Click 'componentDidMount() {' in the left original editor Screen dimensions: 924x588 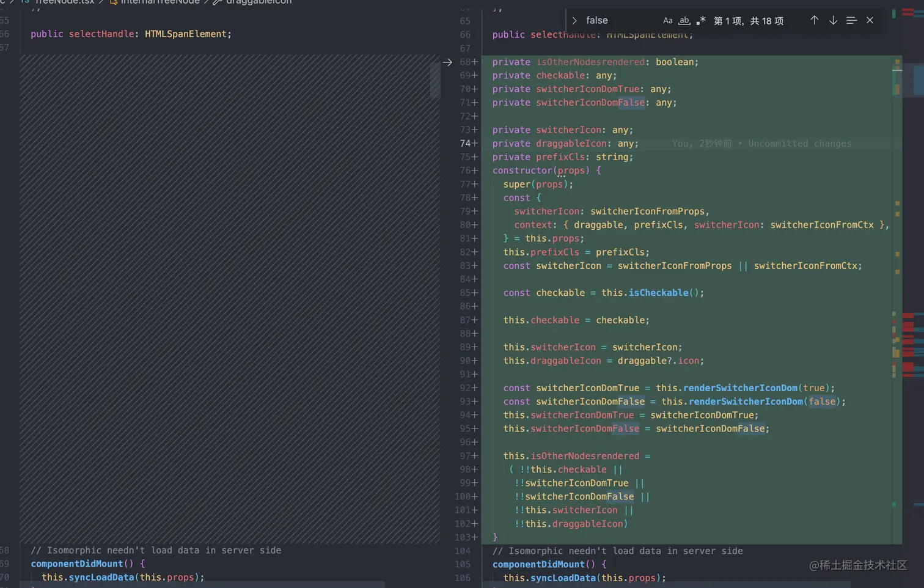88,564
